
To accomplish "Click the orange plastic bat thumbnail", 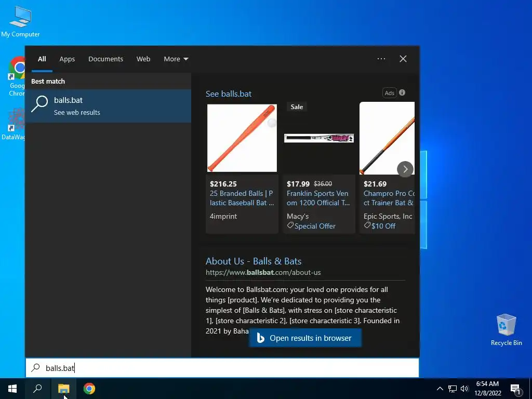I will (242, 138).
